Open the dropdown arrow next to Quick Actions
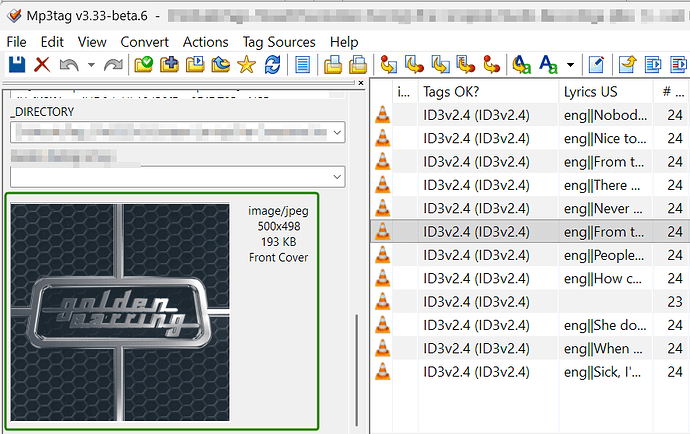690x434 pixels. (x=570, y=65)
